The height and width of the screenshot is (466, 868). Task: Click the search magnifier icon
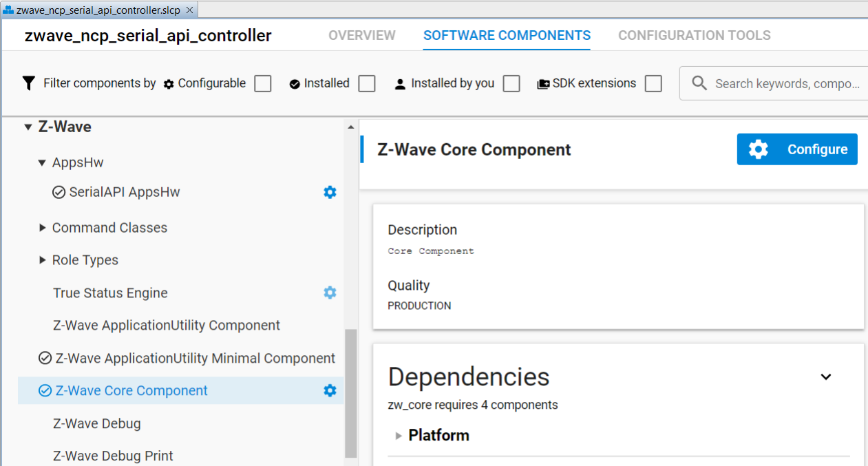[x=699, y=83]
